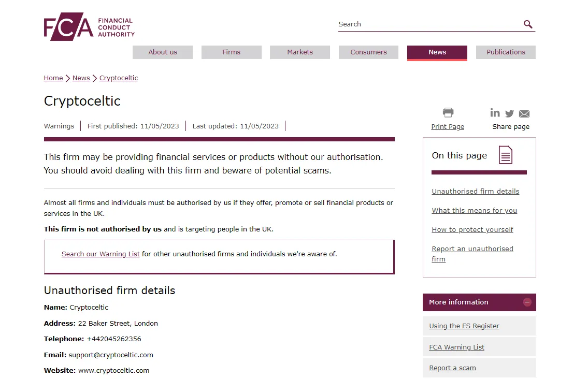Go to Home breadcrumb link
Screen dimensions: 588x379
pyautogui.click(x=53, y=78)
